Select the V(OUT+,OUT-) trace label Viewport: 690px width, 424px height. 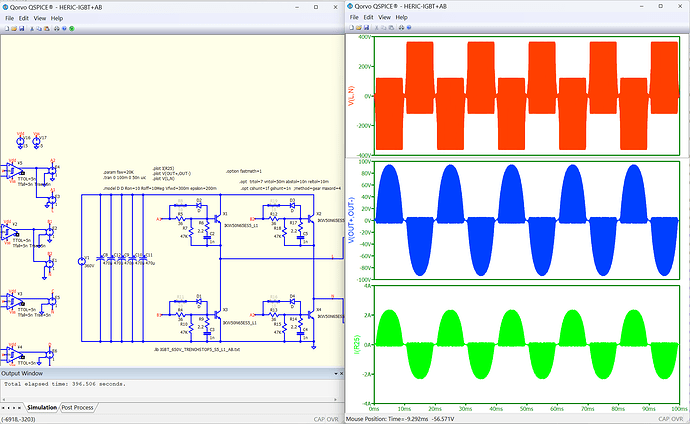(351, 220)
